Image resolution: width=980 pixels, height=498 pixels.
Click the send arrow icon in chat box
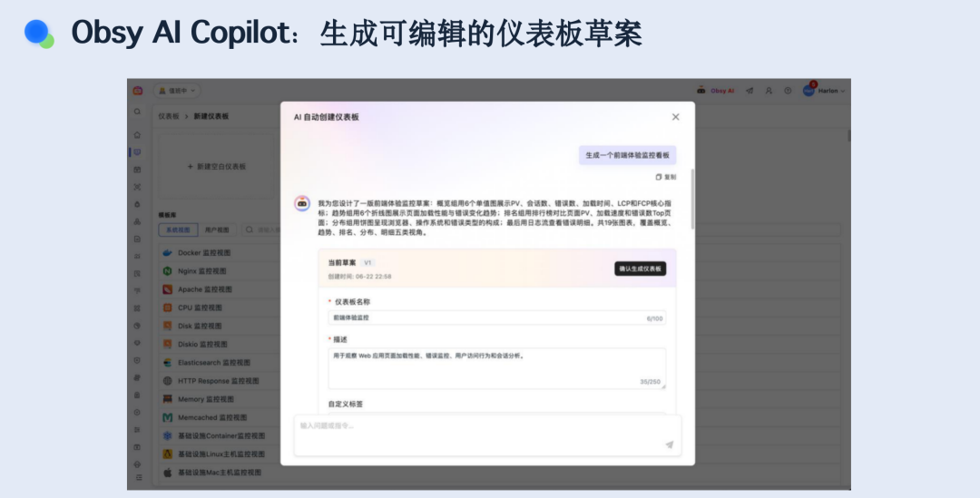click(670, 444)
